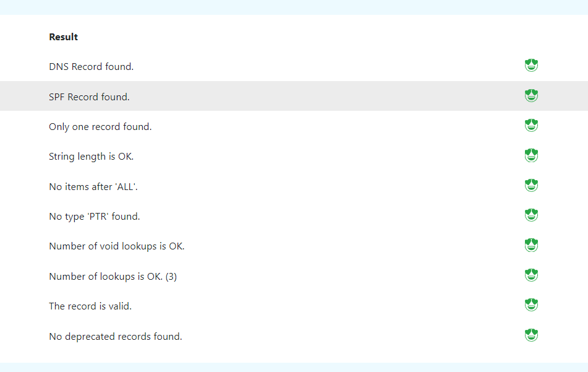588x372 pixels.
Task: Click 'Number of lookups is OK. (3)' text
Action: pos(113,277)
